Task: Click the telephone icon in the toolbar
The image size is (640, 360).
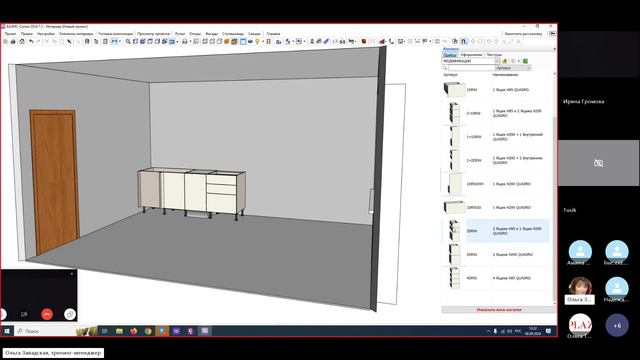Action: coord(391,42)
